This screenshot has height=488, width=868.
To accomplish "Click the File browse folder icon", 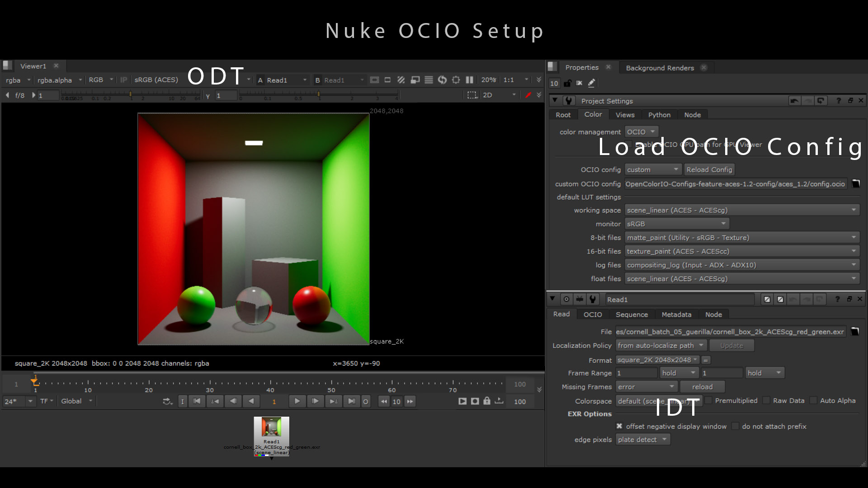I will coord(855,332).
